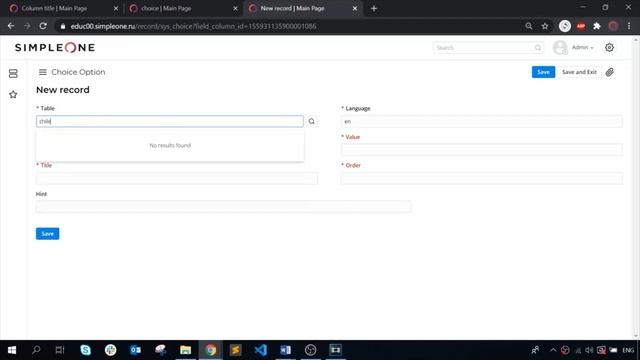This screenshot has height=360, width=640.
Task: Click the header search magnifier icon
Action: (538, 48)
